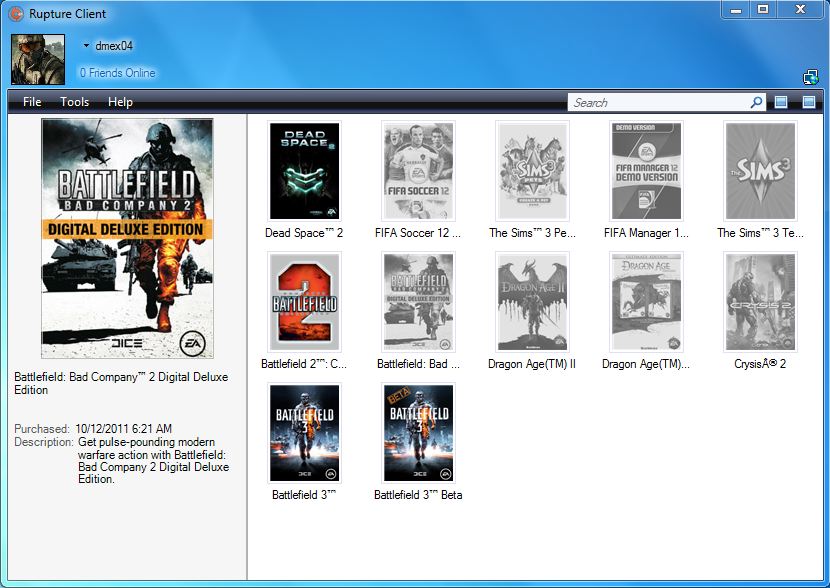Open the Help menu

coord(120,102)
